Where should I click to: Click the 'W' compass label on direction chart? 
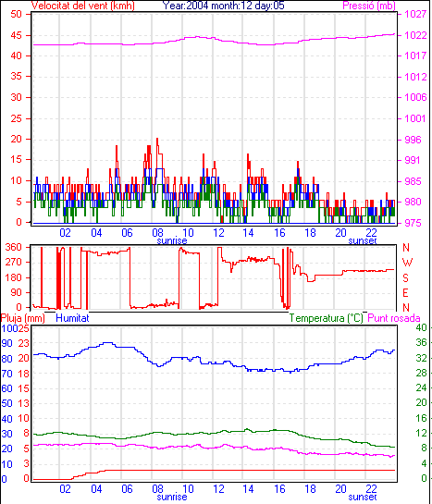[407, 263]
